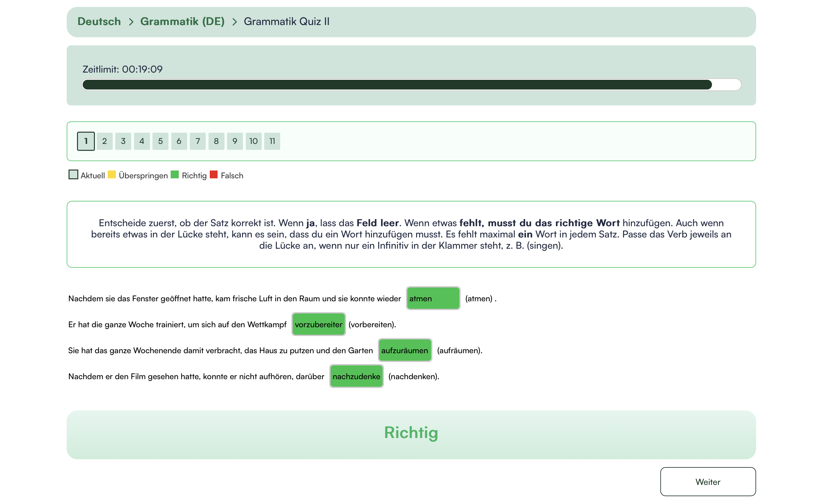Select question 9
This screenshot has width=825, height=504.
click(235, 141)
